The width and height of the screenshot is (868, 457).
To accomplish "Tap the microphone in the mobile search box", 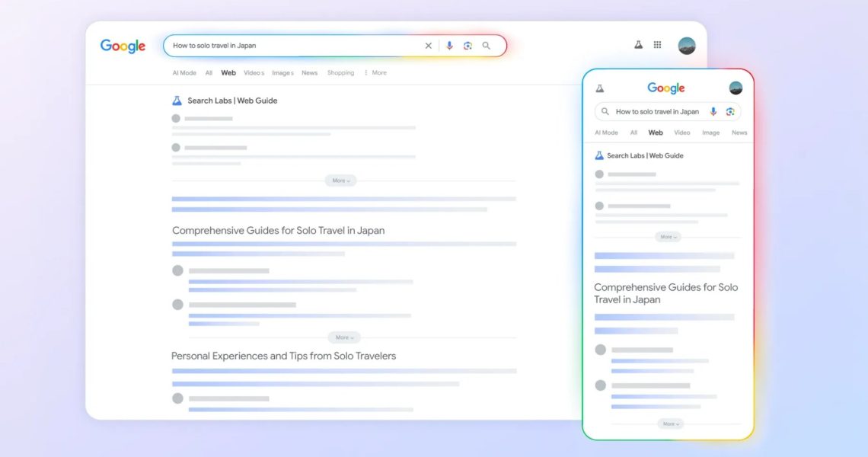I will coord(713,111).
